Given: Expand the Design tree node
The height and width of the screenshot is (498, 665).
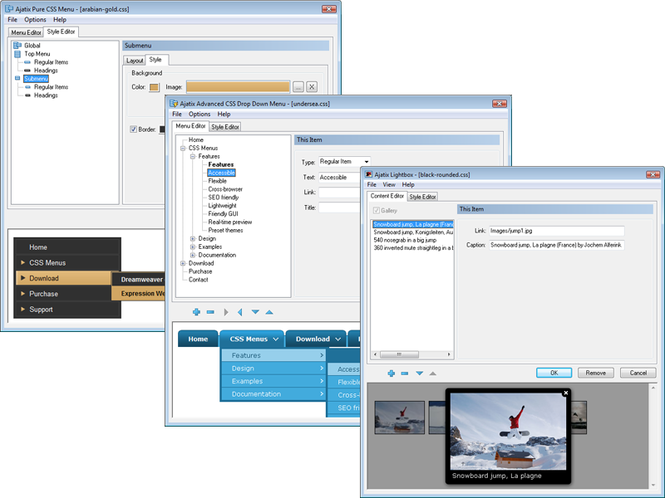Looking at the screenshot, I should pyautogui.click(x=193, y=239).
